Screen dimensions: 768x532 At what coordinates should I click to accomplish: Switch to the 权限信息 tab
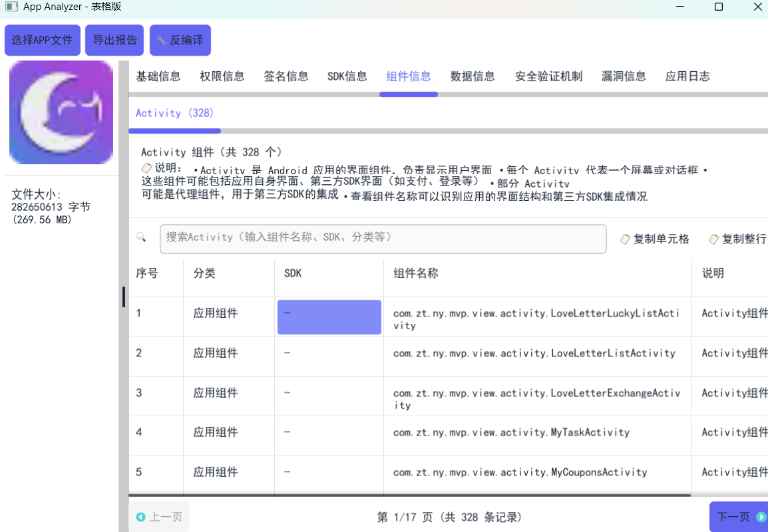pos(222,76)
